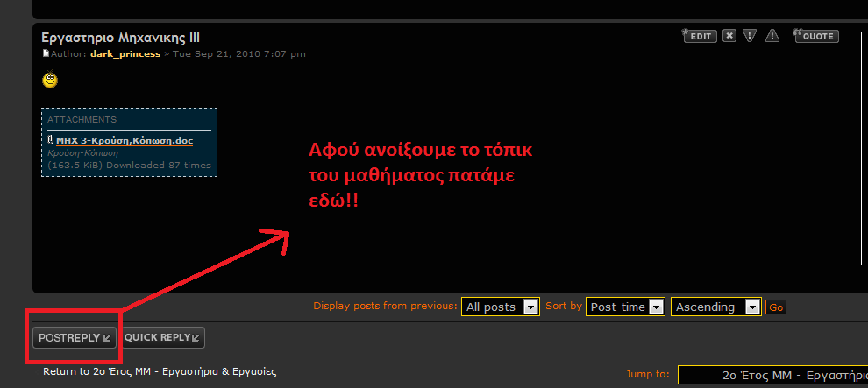Quote the post by dark_princess

815,36
